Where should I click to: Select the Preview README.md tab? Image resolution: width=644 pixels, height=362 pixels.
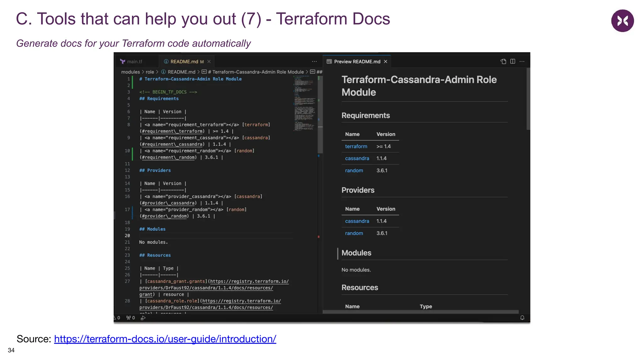[x=357, y=62]
